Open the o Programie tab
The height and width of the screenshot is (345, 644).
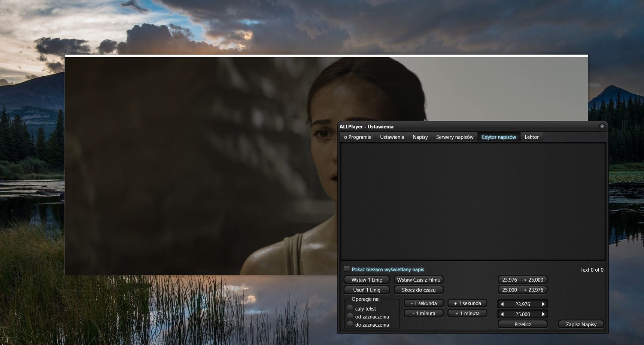coord(358,137)
